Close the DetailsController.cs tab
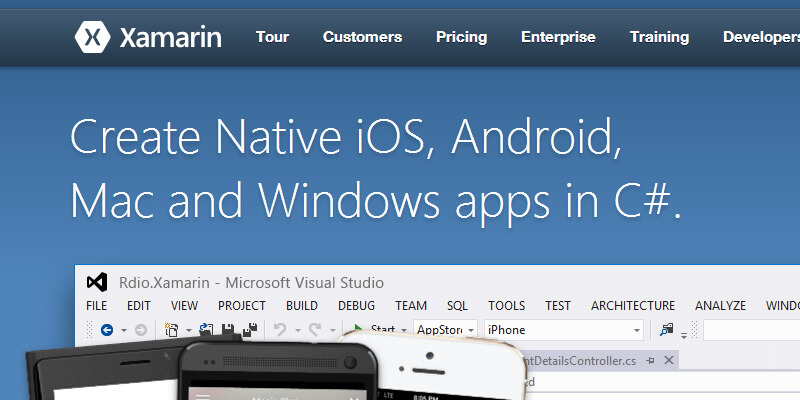The width and height of the screenshot is (800, 400). (669, 360)
